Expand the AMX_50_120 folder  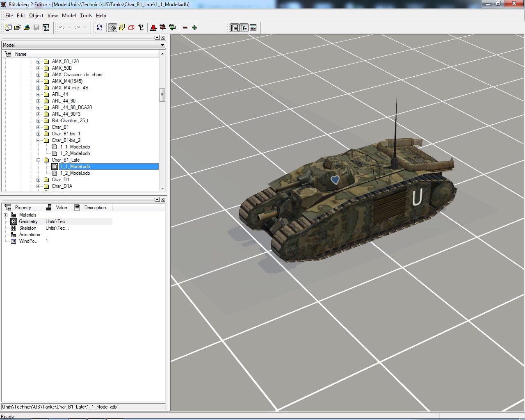(x=38, y=62)
